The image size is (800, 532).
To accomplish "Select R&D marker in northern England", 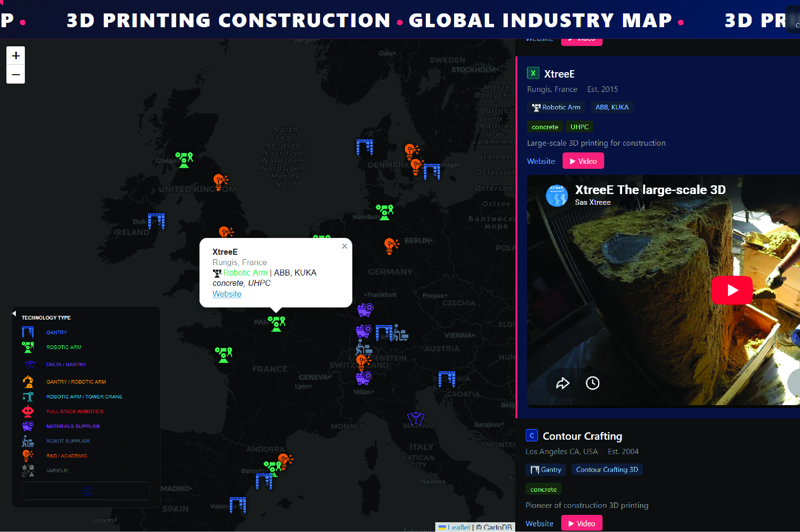I will click(x=220, y=183).
